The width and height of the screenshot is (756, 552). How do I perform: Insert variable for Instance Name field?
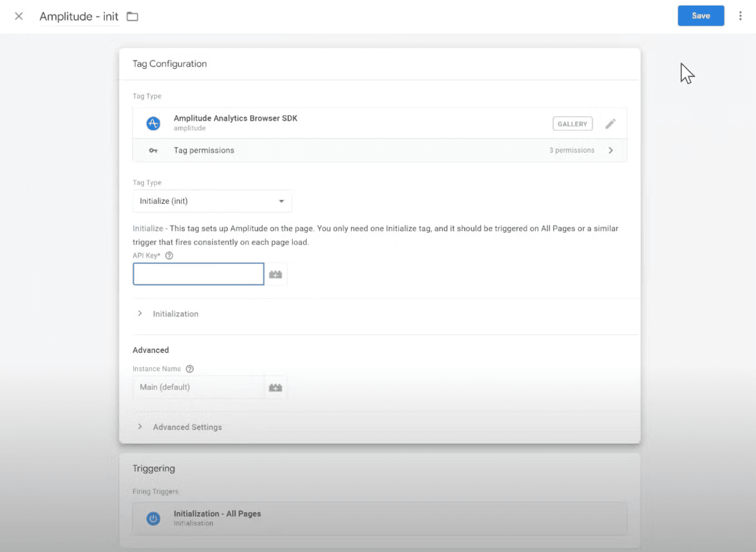tap(275, 387)
